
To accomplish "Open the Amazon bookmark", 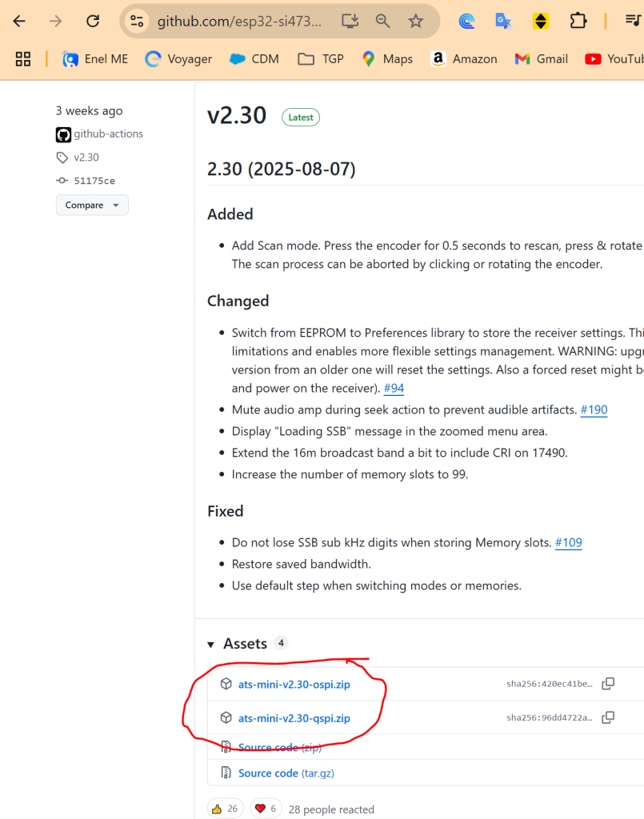I will (x=463, y=58).
